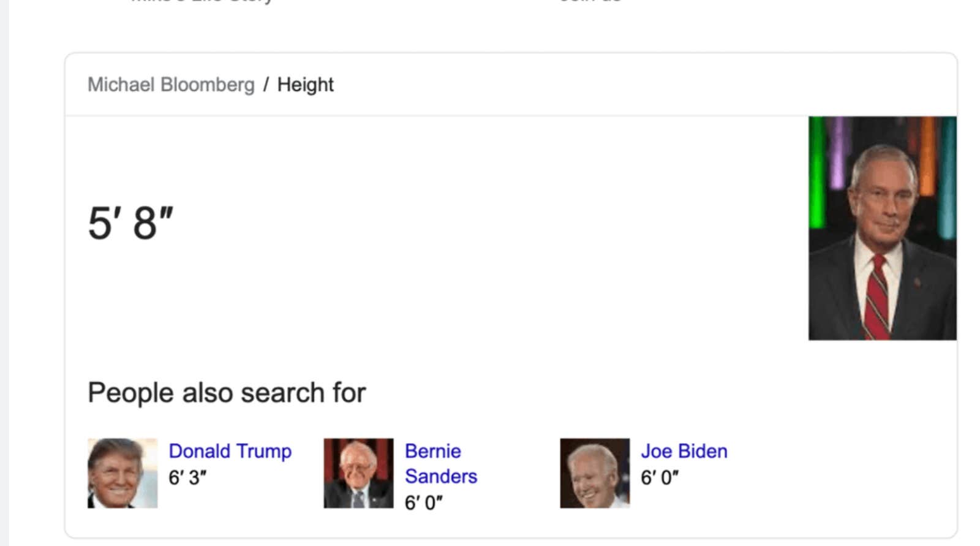
Task: Click the Joe Biden thumbnail portrait
Action: [x=595, y=472]
